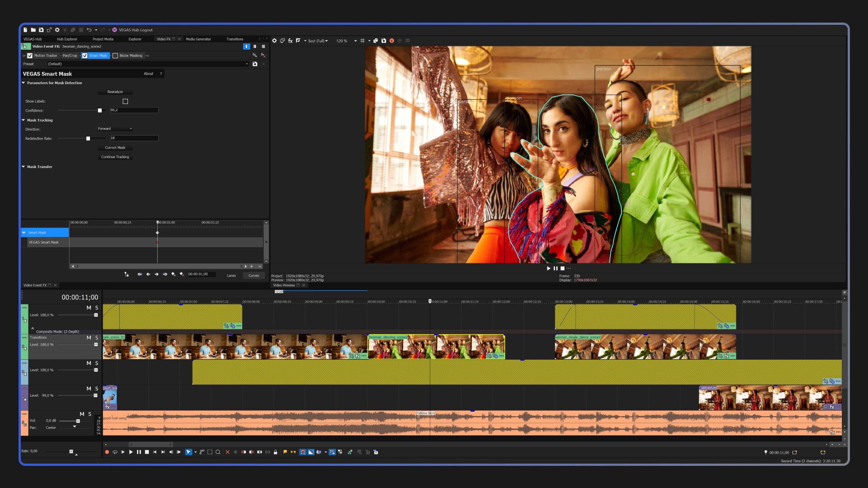Screen dimensions: 868x488
Task: Toggle the grid overlay icon in the preview toolbar
Action: click(362, 41)
